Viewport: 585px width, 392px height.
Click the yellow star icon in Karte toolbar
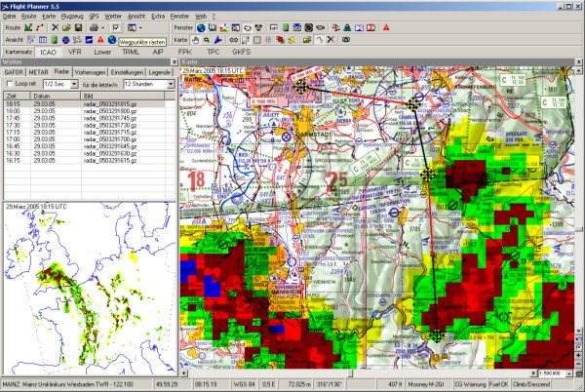[292, 40]
